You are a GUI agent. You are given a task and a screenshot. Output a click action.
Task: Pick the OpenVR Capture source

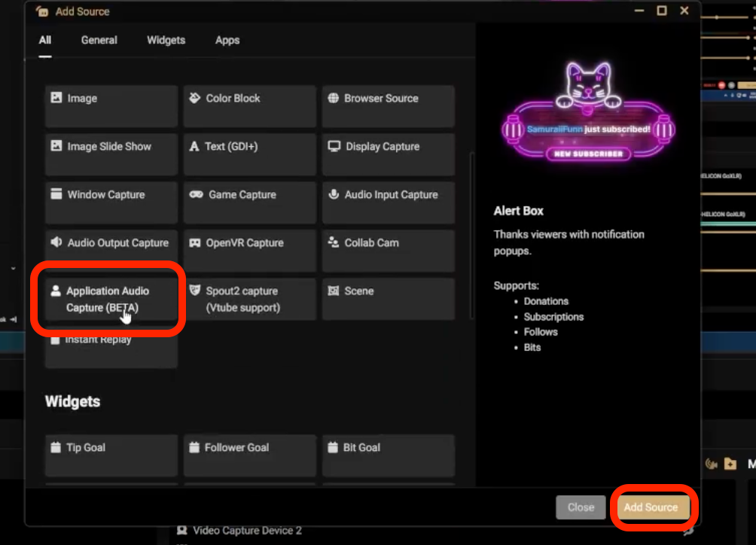tap(249, 243)
